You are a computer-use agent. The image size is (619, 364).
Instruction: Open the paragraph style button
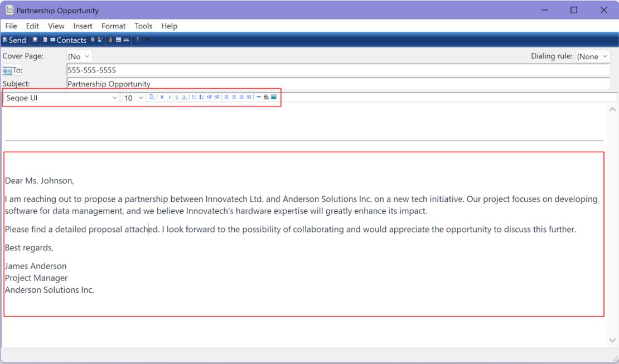coord(152,97)
